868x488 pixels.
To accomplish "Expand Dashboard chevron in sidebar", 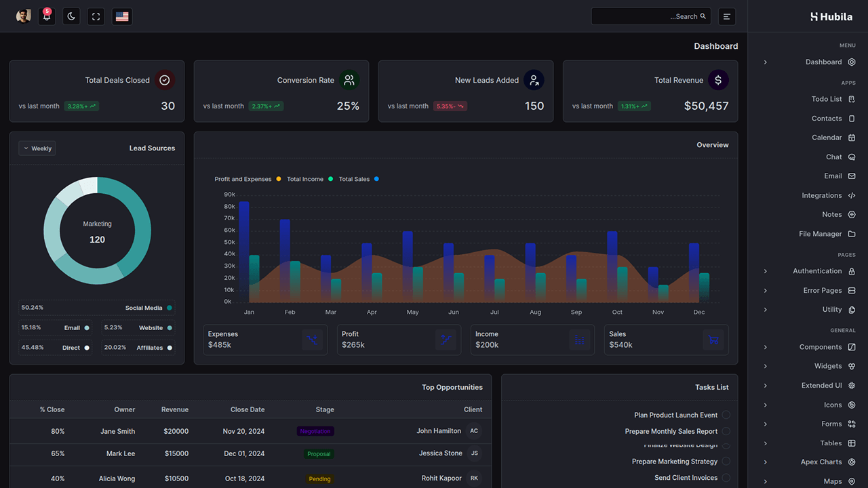I will (x=766, y=62).
